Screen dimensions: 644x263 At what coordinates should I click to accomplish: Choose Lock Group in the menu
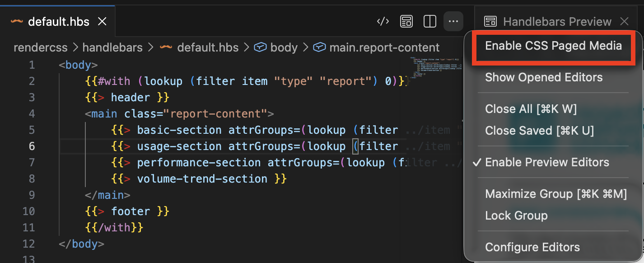click(516, 216)
